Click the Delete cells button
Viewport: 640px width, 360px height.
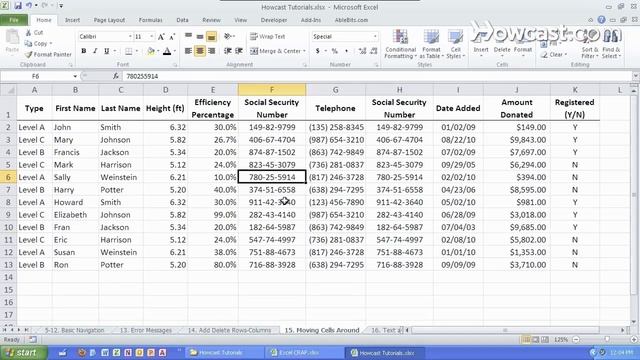pyautogui.click(x=502, y=44)
